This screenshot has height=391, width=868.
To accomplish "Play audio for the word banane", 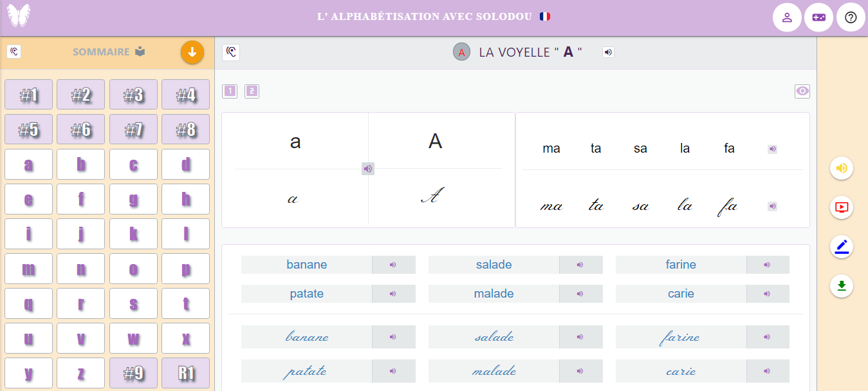I will pos(393,265).
